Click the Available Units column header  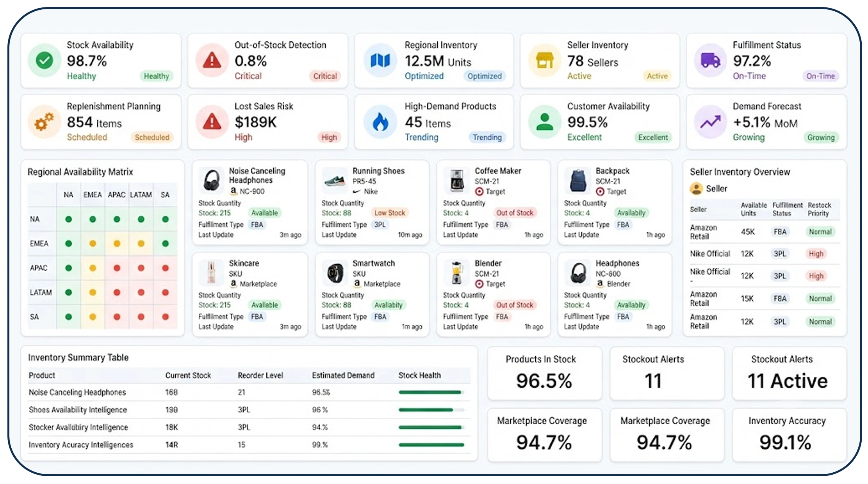(754, 209)
